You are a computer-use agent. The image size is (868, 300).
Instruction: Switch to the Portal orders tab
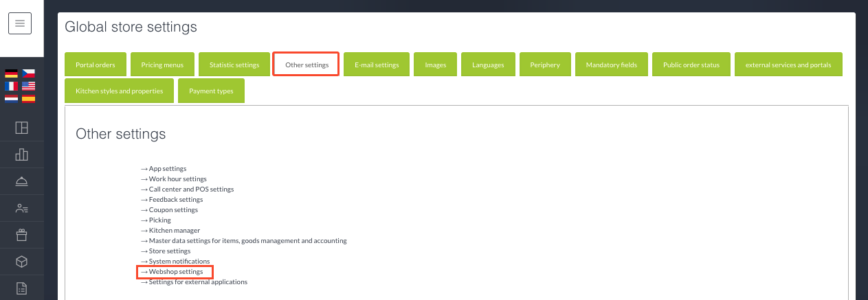click(96, 65)
